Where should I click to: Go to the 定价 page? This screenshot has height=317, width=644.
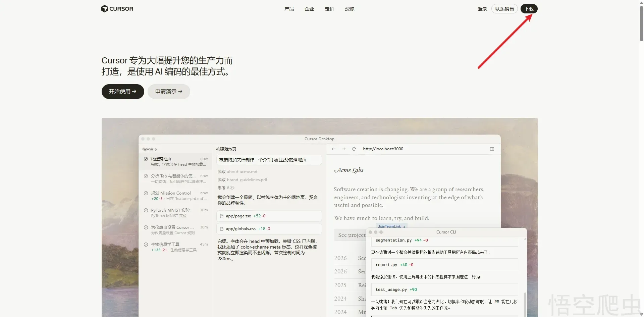tap(329, 9)
